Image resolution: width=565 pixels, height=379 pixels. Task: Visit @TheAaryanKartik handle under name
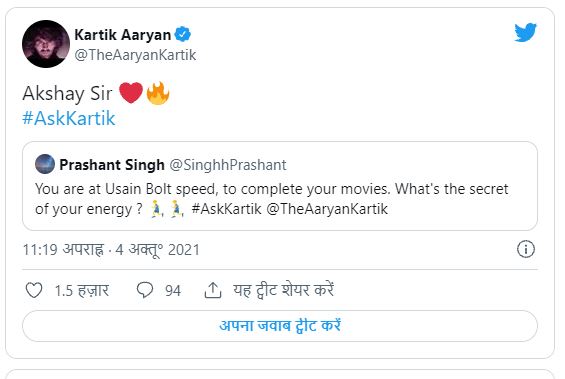coord(135,55)
